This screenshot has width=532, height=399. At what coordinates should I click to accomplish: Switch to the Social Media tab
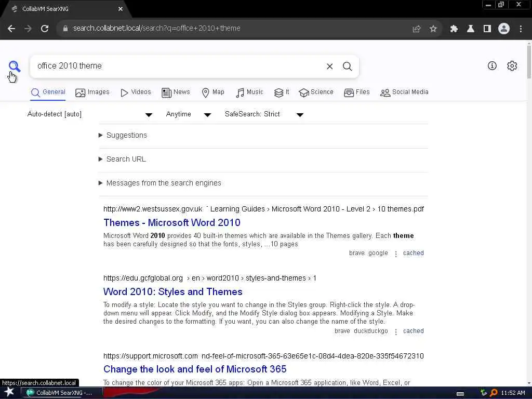(x=404, y=92)
